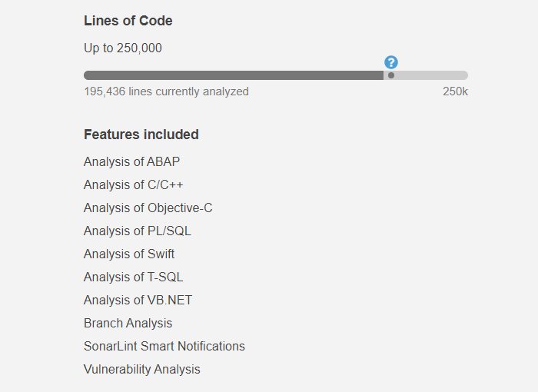Choose Analysis of Objective-C entry
This screenshot has height=392, width=538.
[x=148, y=208]
